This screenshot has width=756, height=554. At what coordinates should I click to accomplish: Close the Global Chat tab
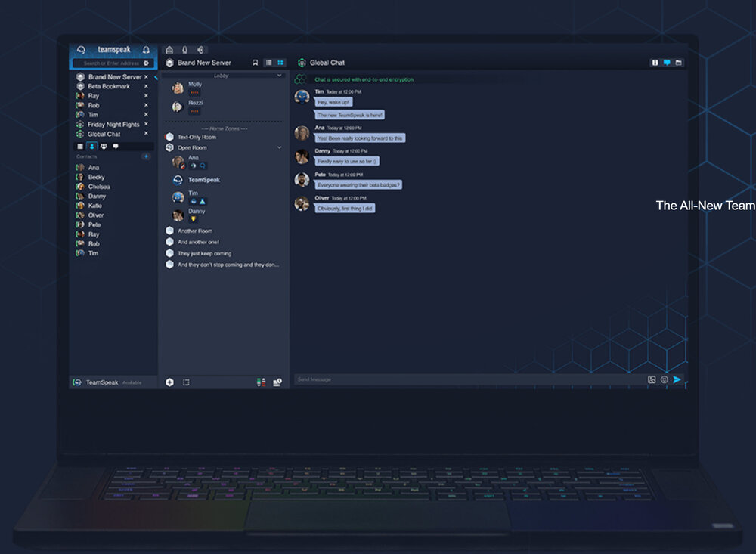(x=146, y=134)
